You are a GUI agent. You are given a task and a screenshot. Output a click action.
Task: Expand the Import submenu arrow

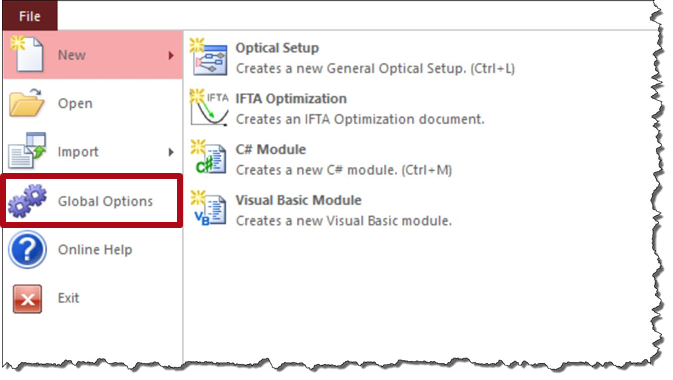pos(171,152)
